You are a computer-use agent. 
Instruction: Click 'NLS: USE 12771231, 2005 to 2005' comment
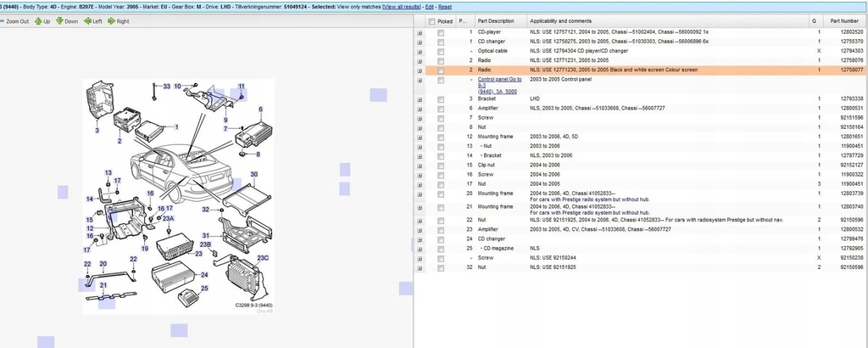(569, 60)
